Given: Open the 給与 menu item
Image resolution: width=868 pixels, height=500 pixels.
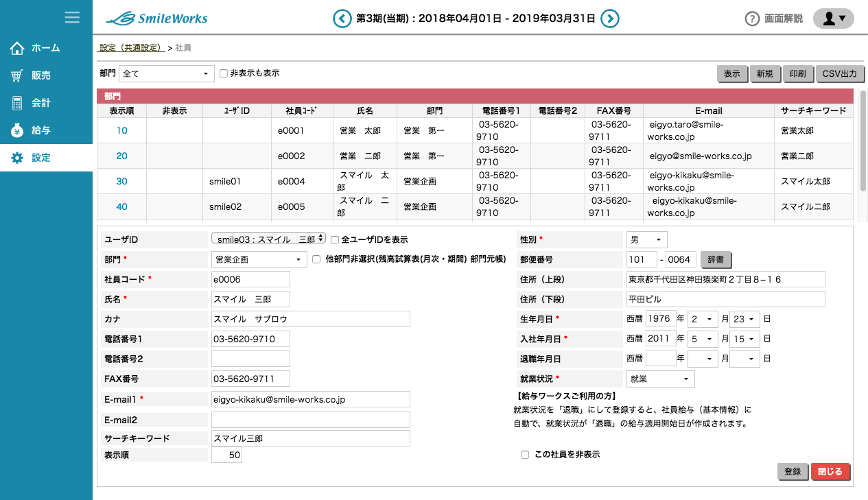Looking at the screenshot, I should point(46,130).
